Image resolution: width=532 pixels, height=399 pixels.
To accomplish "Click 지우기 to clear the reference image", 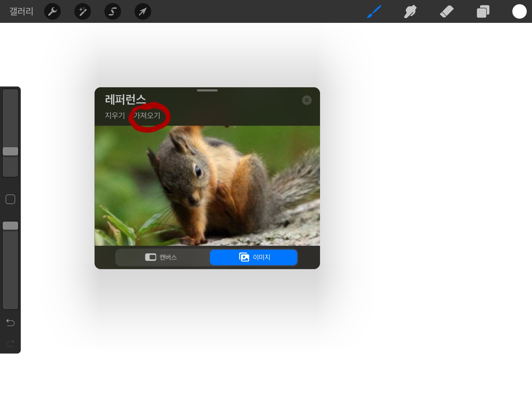I will pos(115,115).
